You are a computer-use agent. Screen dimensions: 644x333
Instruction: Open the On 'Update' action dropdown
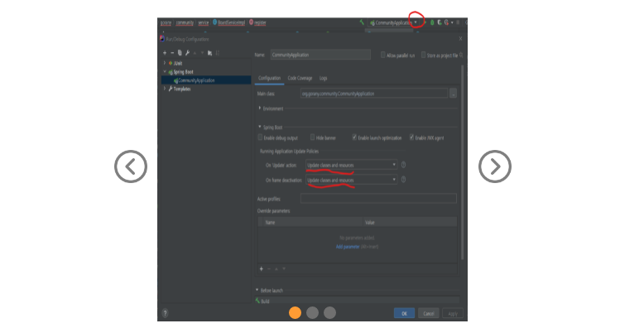352,165
